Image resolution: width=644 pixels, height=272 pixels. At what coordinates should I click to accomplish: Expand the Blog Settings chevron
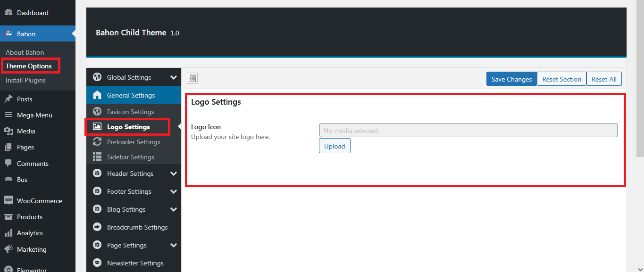(x=174, y=209)
